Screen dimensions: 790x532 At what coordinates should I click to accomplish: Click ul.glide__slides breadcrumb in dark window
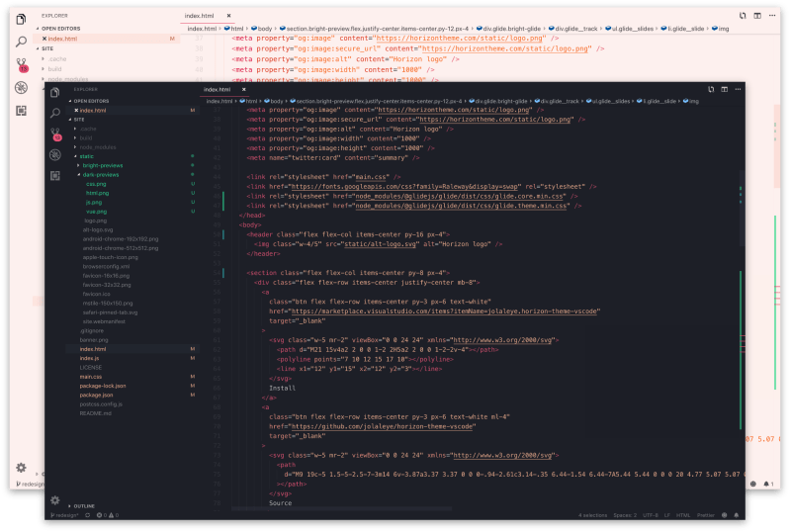coord(608,101)
